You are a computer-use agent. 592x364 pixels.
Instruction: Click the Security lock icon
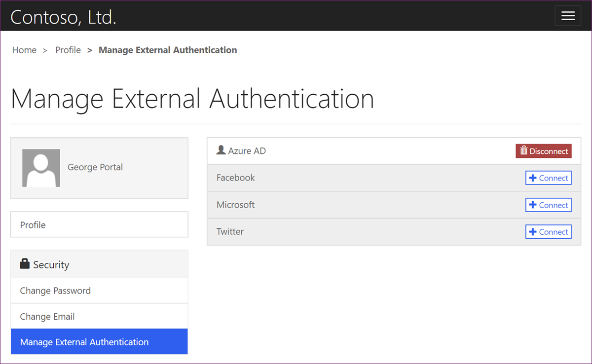25,264
